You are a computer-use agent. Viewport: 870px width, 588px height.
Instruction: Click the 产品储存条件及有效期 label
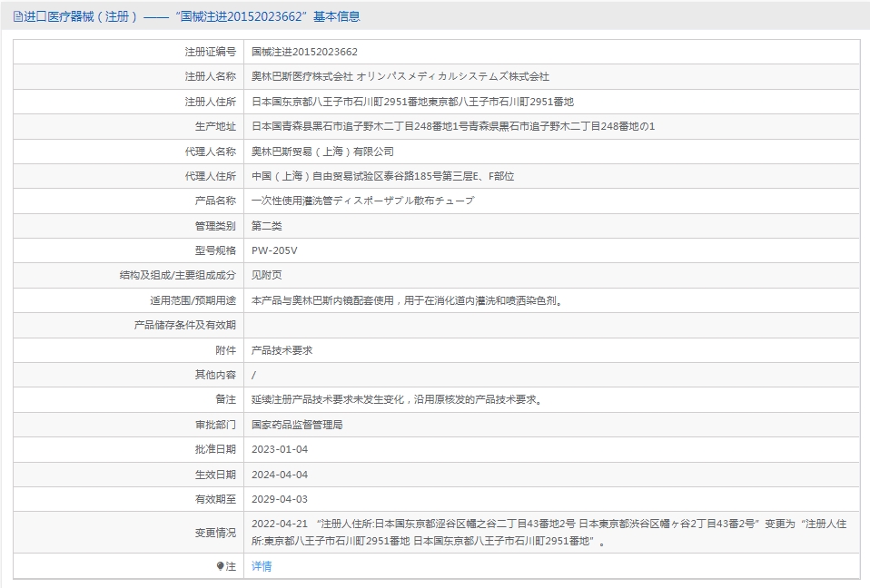[x=184, y=325]
